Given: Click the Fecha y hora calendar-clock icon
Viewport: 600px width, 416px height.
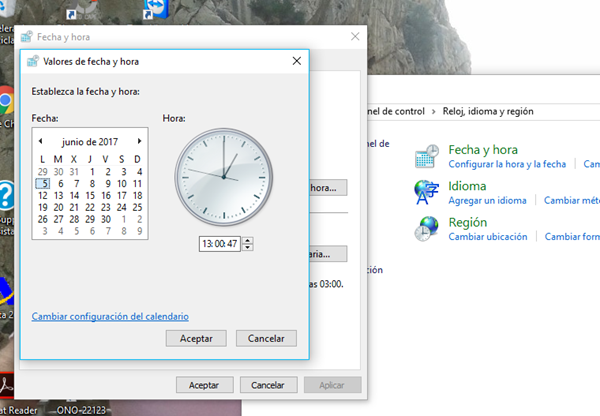Looking at the screenshot, I should [427, 156].
